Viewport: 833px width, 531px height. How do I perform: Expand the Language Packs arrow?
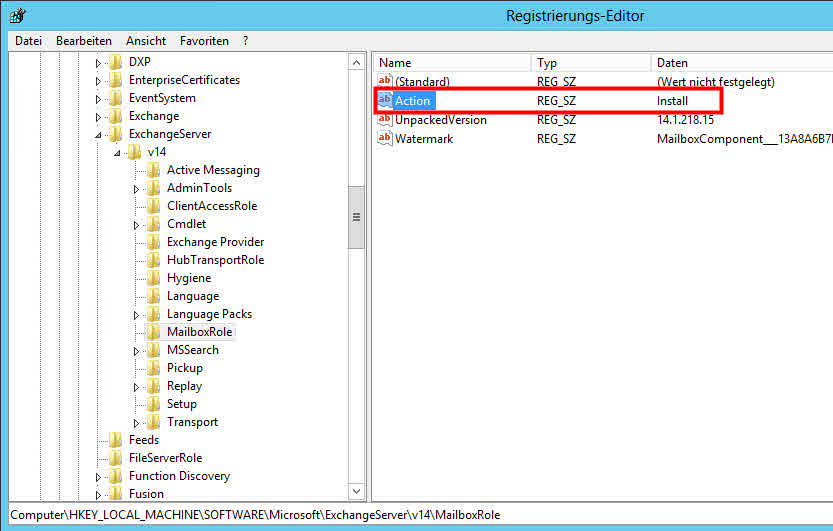coord(137,315)
